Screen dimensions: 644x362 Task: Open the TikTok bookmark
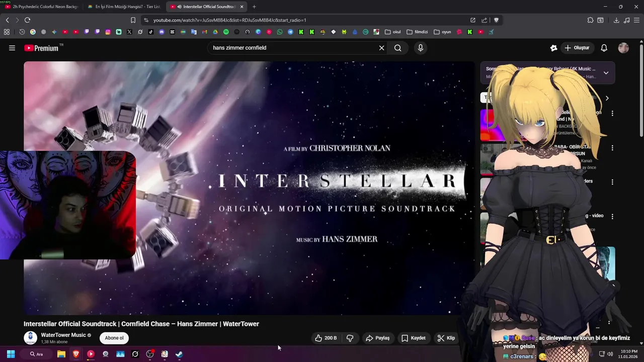pos(151,32)
